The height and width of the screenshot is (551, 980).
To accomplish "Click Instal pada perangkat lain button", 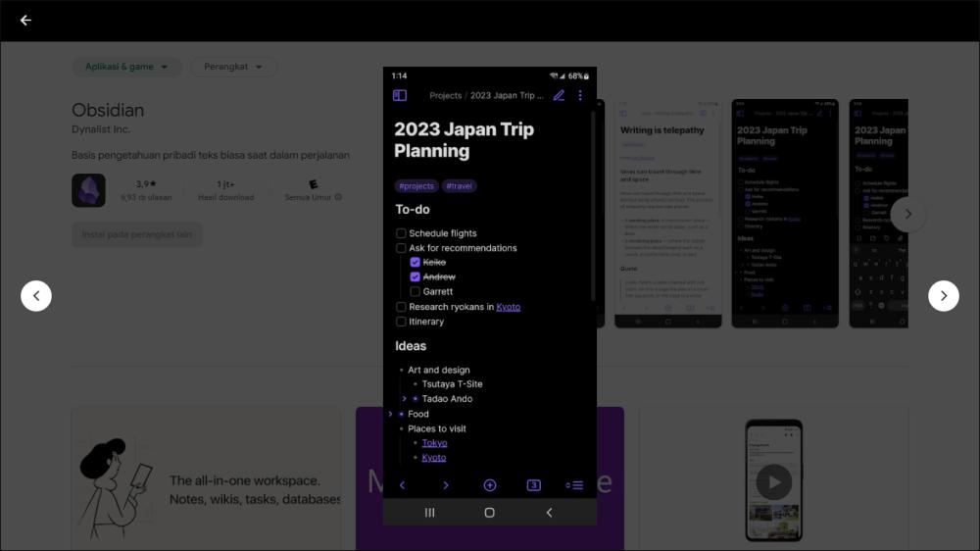I will coord(137,234).
